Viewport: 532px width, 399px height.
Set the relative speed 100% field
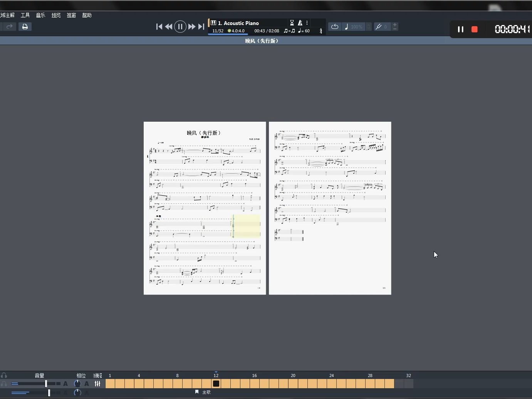pos(356,27)
